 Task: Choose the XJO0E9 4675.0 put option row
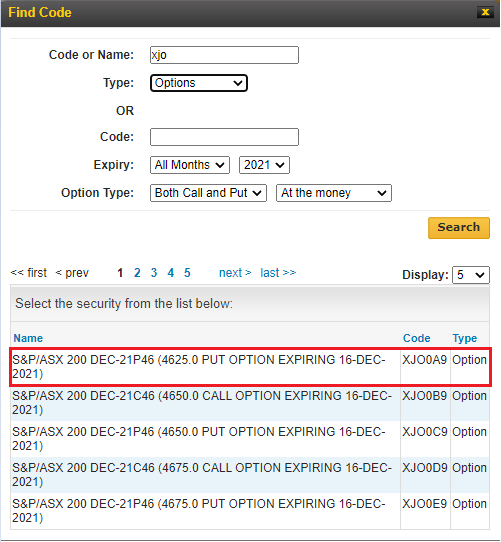250,511
